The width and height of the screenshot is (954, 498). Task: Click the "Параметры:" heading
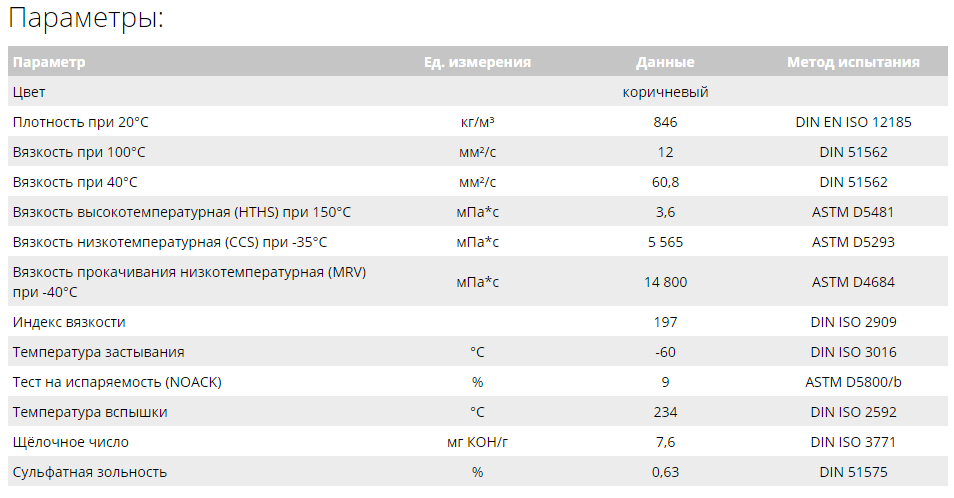coord(86,18)
